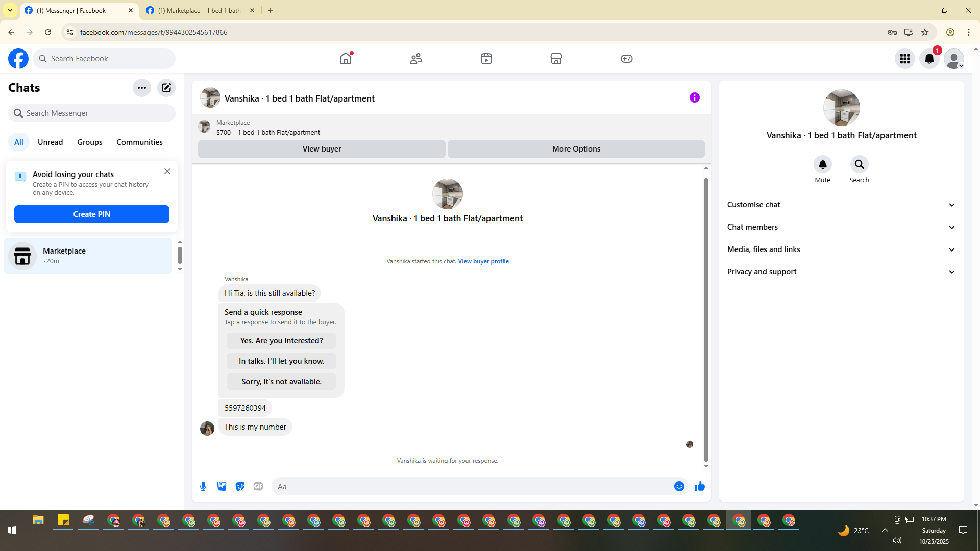Click the View buyer button
This screenshot has width=980, height=551.
[x=322, y=149]
